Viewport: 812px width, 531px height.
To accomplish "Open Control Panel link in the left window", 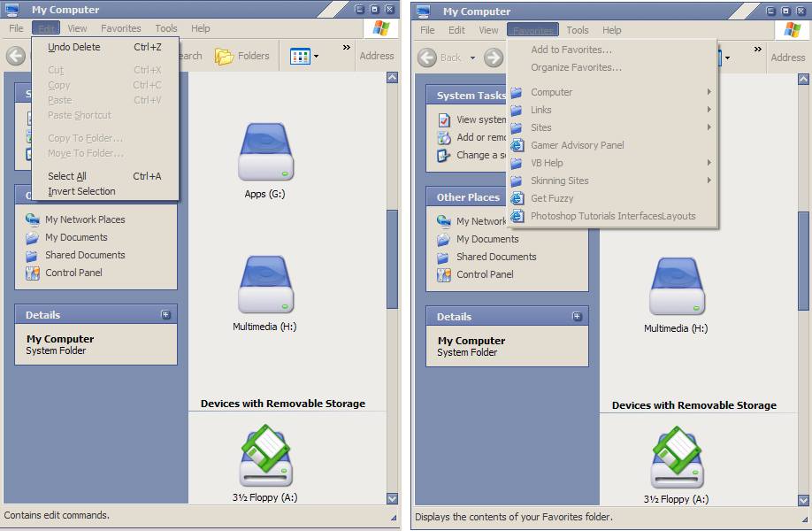I will click(64, 273).
